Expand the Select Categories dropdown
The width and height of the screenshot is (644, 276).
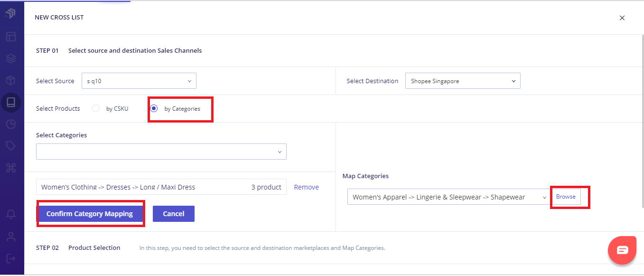pos(161,152)
